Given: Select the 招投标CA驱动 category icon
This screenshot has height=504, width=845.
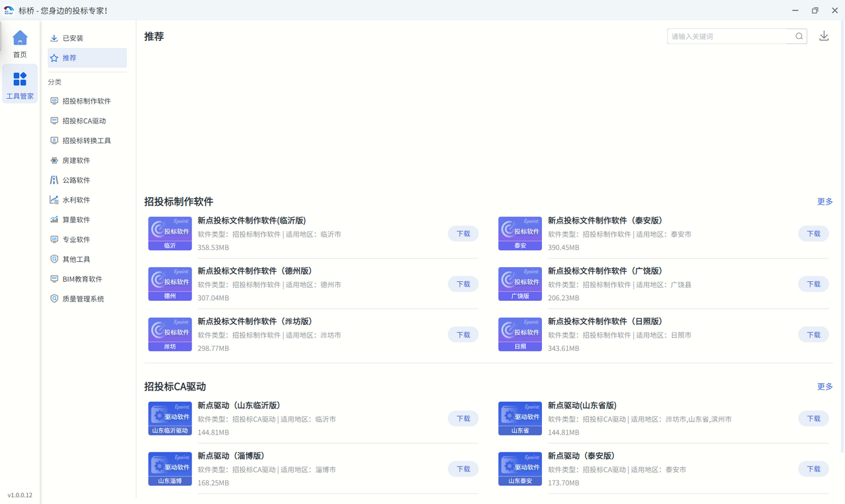Looking at the screenshot, I should 53,120.
